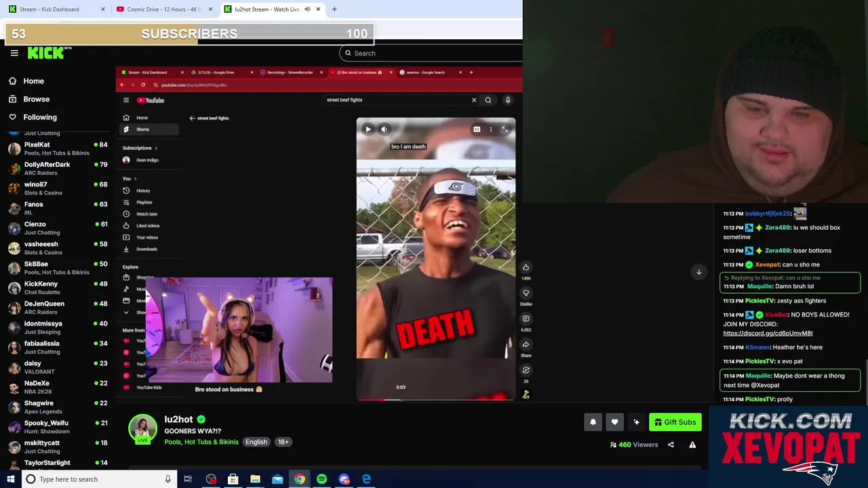This screenshot has height=488, width=868.
Task: Select fabiaalissa in the following list
Action: pos(58,347)
